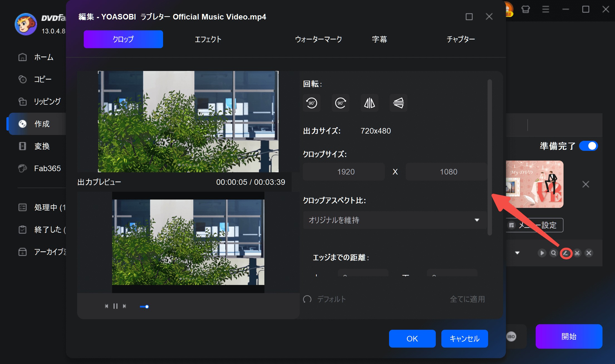This screenshot has width=615, height=364.
Task: Open the ウォーターマーク tab
Action: pyautogui.click(x=318, y=39)
